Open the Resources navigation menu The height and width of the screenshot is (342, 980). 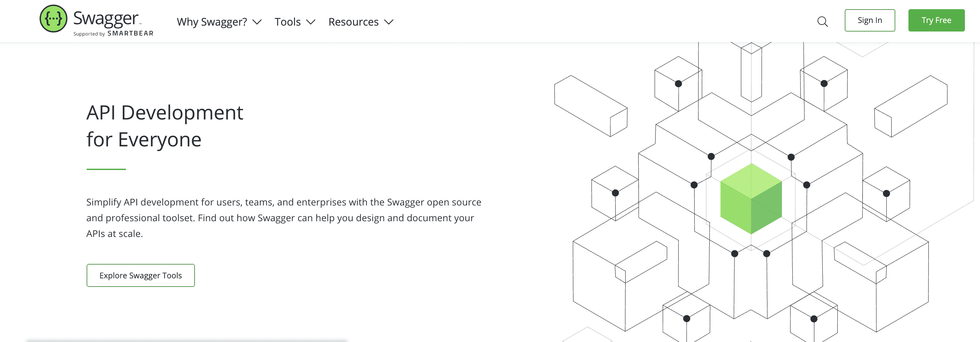pyautogui.click(x=353, y=22)
